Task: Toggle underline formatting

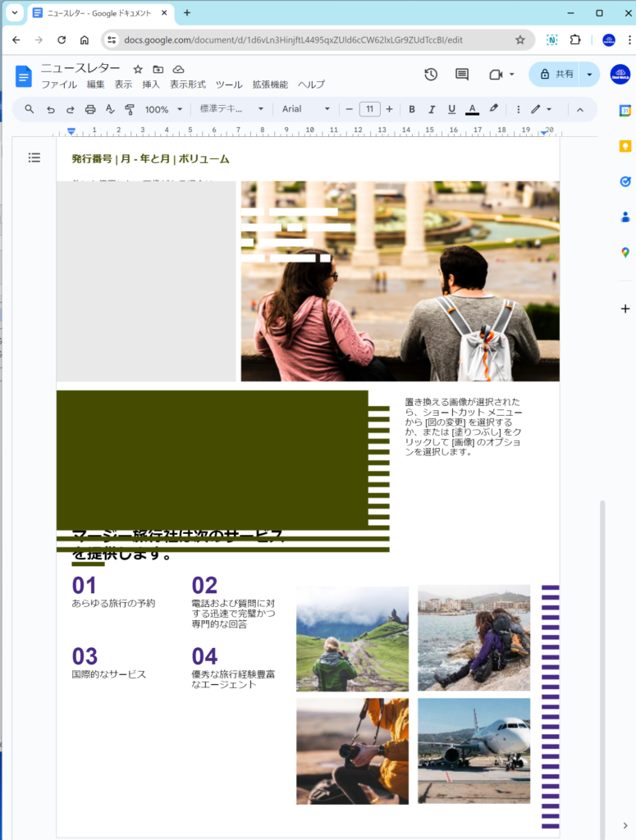Action: pyautogui.click(x=451, y=109)
